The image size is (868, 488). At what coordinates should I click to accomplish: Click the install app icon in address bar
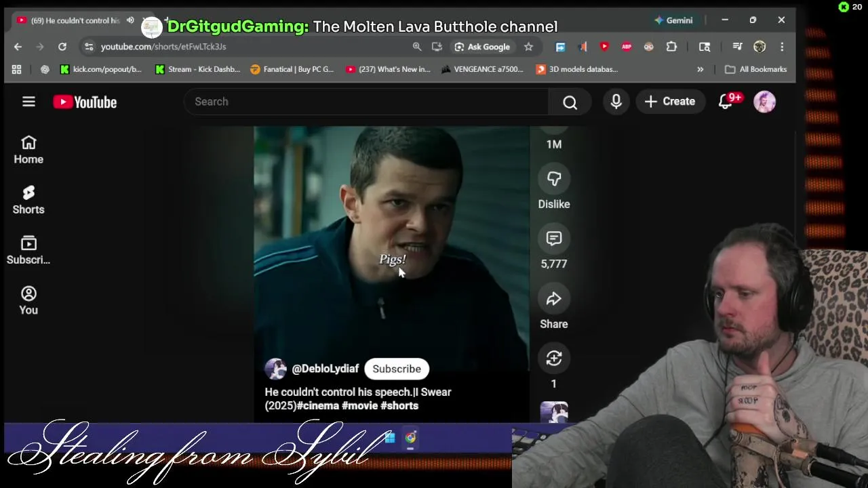[x=437, y=47]
